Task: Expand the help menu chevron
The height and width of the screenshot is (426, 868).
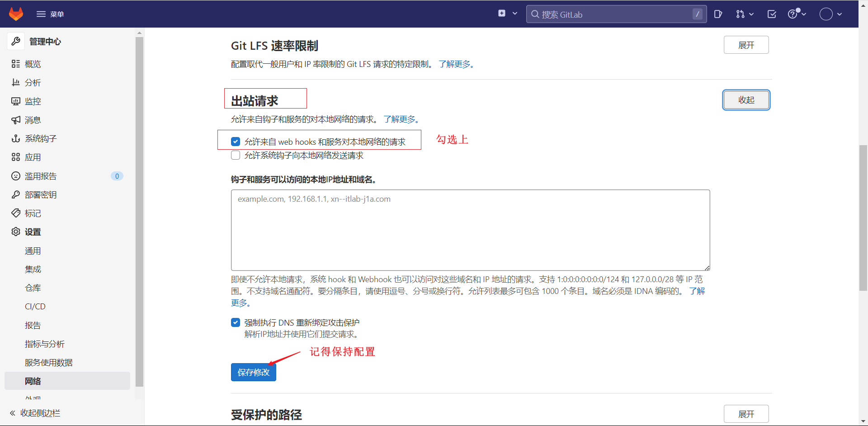Action: [x=804, y=14]
